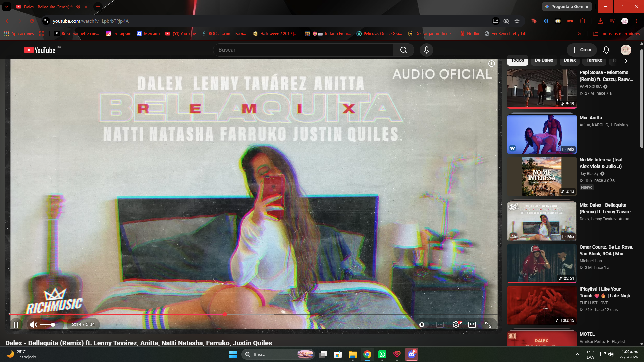Seek on the video progress bar
Screen dimensions: 644x362
pos(253,314)
